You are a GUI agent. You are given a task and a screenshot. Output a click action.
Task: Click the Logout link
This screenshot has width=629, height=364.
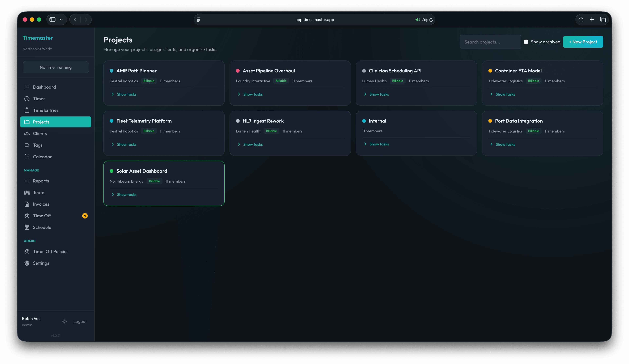tap(80, 322)
